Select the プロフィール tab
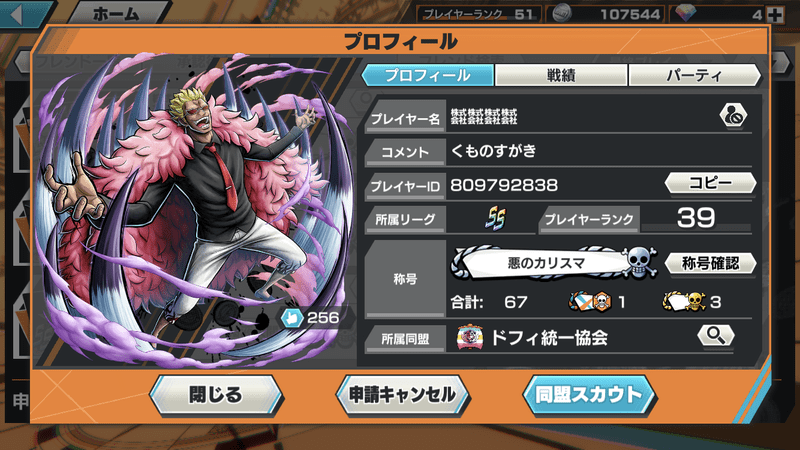Viewport: 800px width, 450px height. (428, 76)
